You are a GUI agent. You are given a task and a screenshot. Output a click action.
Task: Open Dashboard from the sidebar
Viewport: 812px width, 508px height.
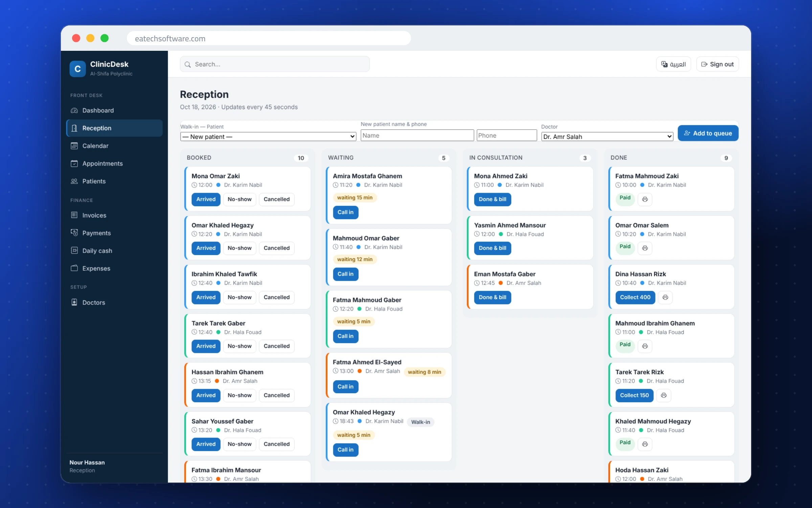coord(114,110)
